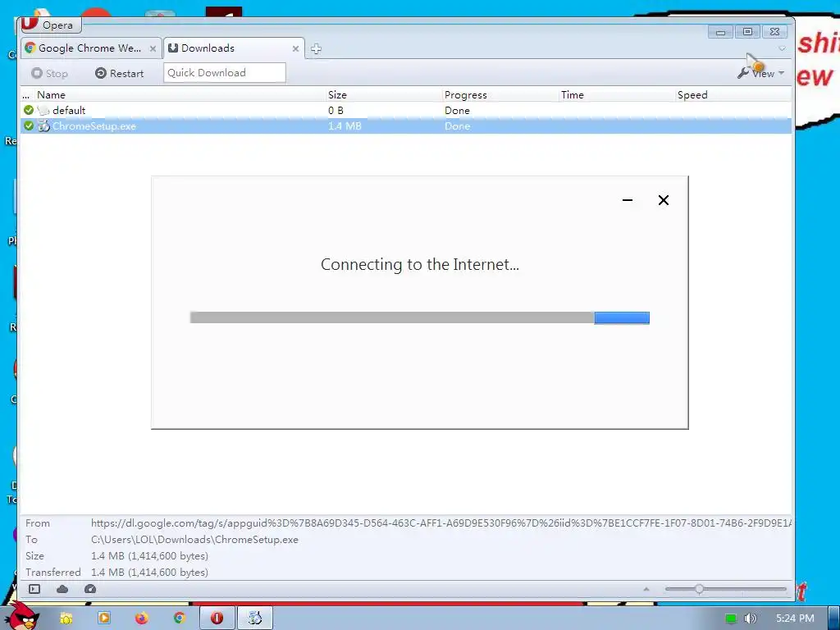Close the Google Chrome We... tab

pos(153,48)
